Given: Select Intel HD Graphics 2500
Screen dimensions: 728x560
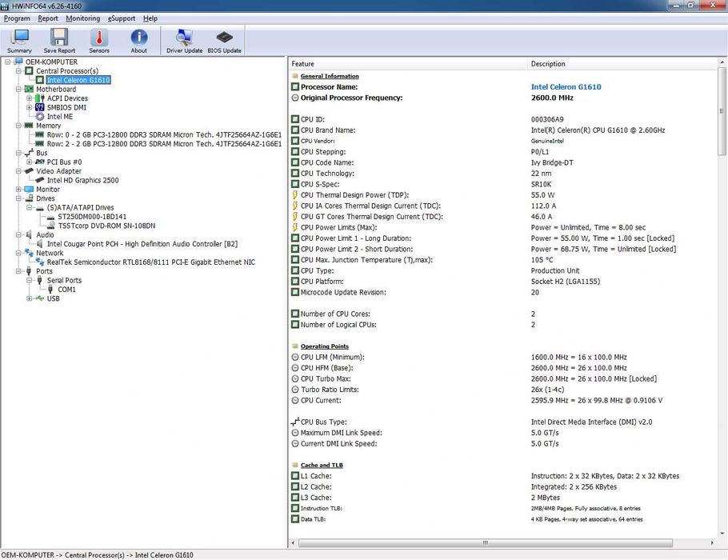Looking at the screenshot, I should pos(82,180).
